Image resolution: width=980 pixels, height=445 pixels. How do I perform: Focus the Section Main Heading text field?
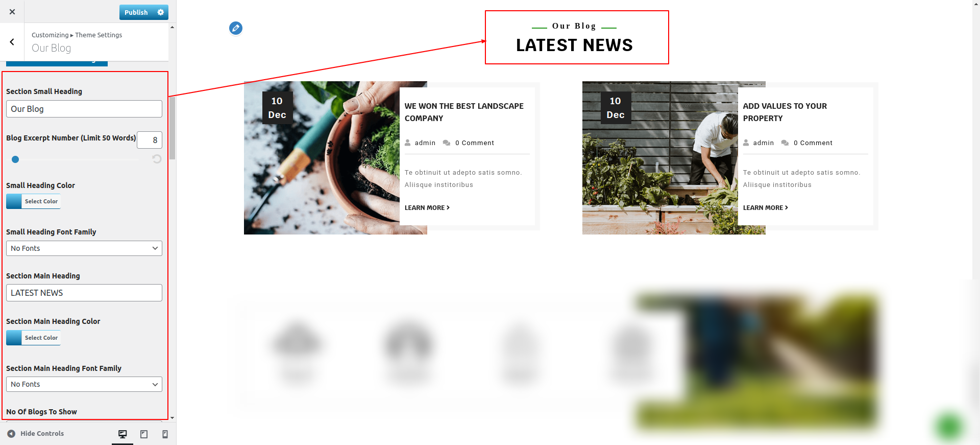tap(84, 293)
